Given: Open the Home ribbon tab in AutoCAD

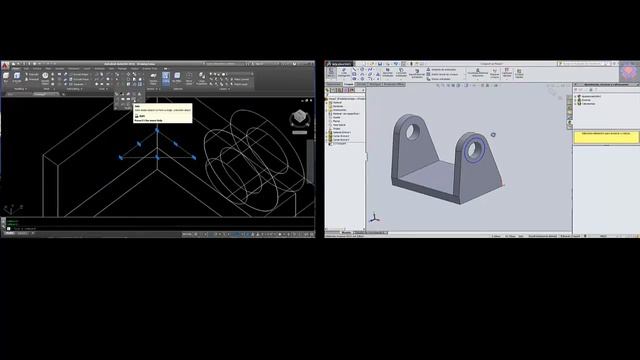Looking at the screenshot, I should 16,69.
